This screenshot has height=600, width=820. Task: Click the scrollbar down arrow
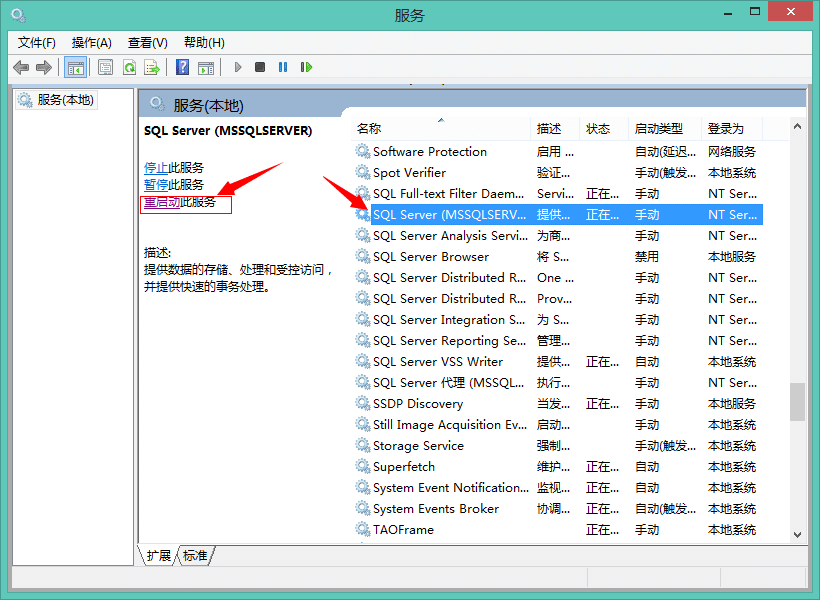pos(797,535)
